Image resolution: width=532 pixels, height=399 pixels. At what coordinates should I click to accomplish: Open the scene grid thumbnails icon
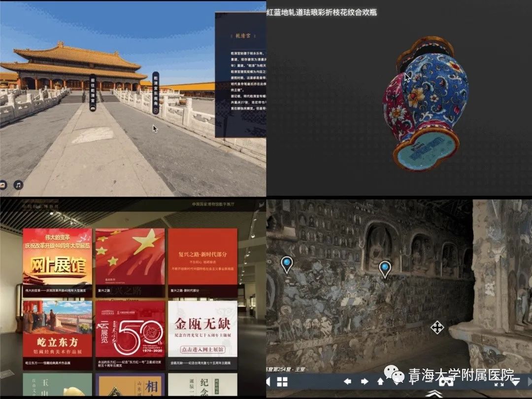tap(282, 382)
